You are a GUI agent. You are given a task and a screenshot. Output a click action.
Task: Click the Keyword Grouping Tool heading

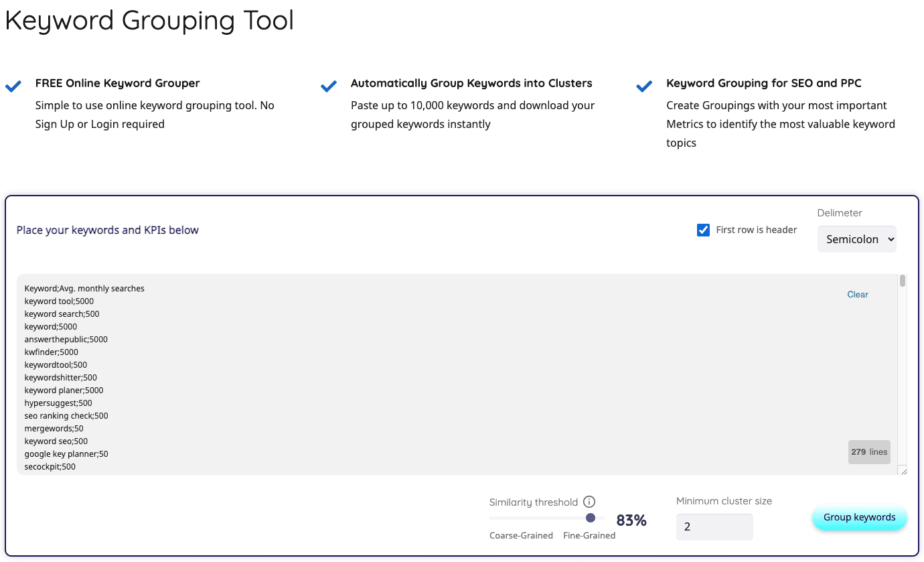coord(149,20)
